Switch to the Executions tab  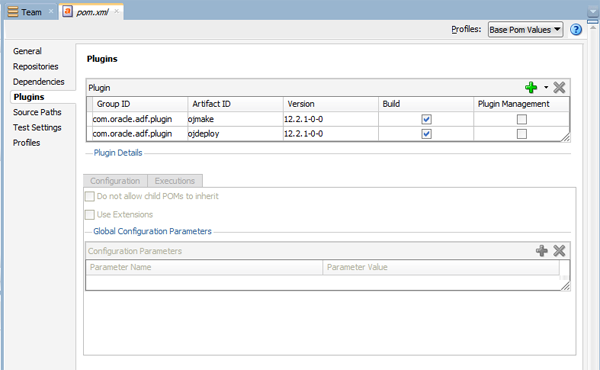175,181
